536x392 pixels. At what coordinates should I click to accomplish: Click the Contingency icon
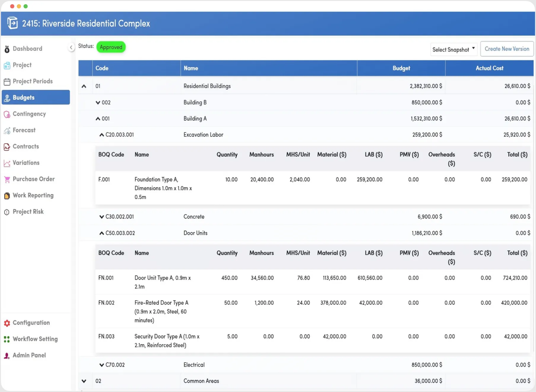point(7,114)
